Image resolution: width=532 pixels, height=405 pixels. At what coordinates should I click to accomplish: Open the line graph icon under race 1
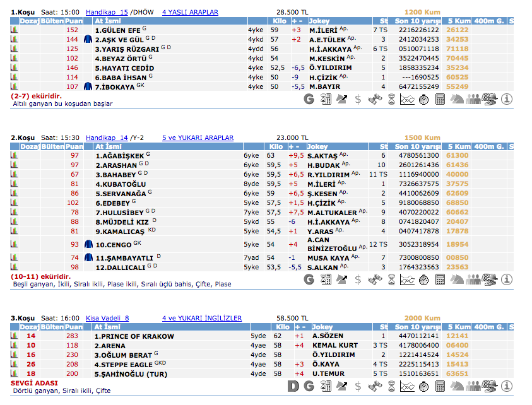408,99
